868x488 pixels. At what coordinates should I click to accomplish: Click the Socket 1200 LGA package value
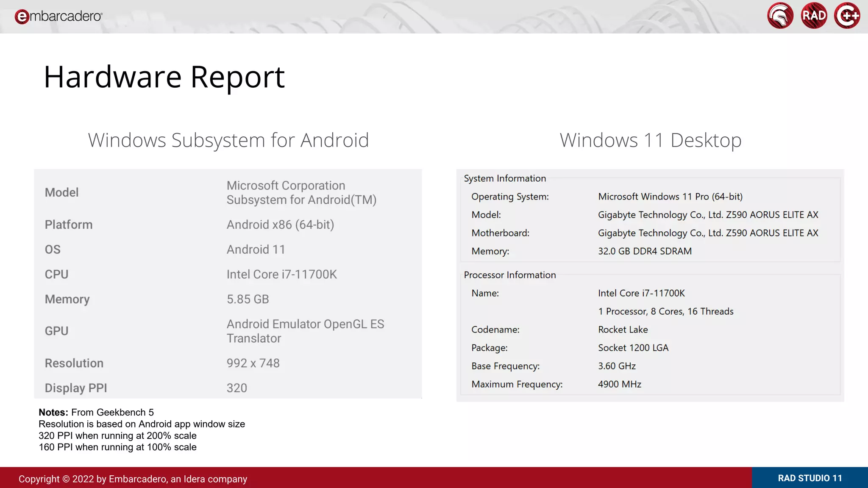tap(633, 348)
